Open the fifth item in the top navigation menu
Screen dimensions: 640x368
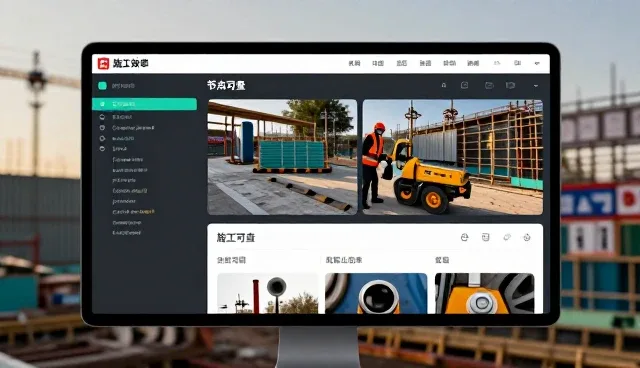(x=449, y=63)
